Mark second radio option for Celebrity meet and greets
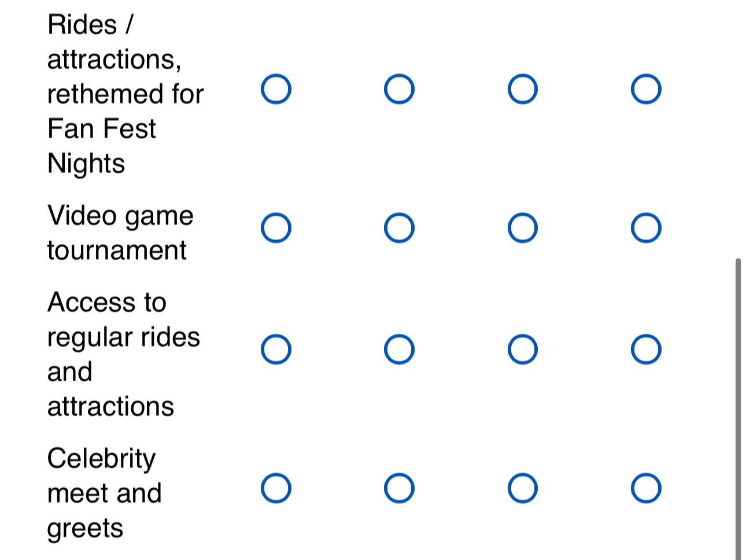 [x=399, y=488]
